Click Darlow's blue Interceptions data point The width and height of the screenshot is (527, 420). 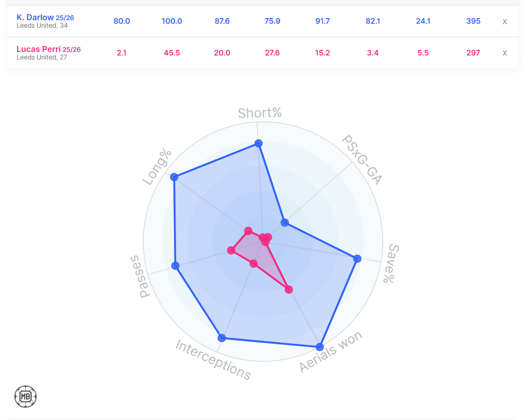(221, 337)
